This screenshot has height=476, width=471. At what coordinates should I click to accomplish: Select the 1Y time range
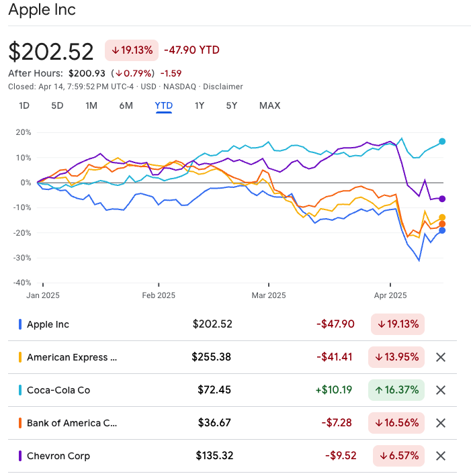pyautogui.click(x=200, y=105)
